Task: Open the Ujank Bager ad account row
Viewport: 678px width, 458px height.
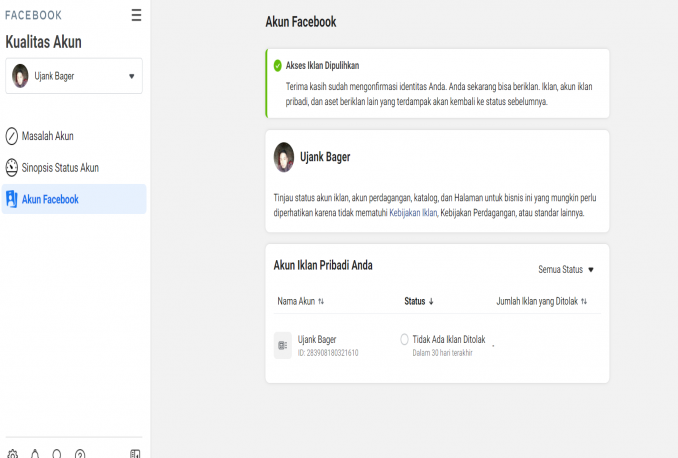Action: [317, 340]
